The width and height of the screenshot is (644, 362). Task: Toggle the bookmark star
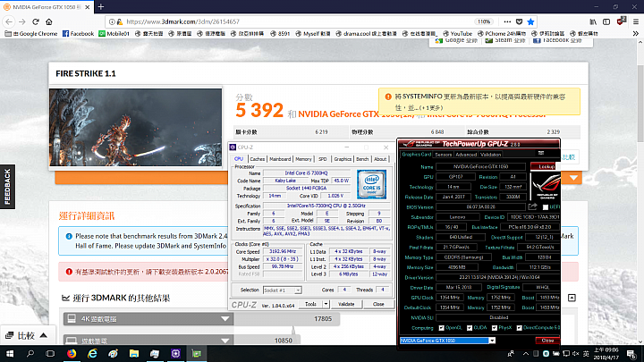530,21
